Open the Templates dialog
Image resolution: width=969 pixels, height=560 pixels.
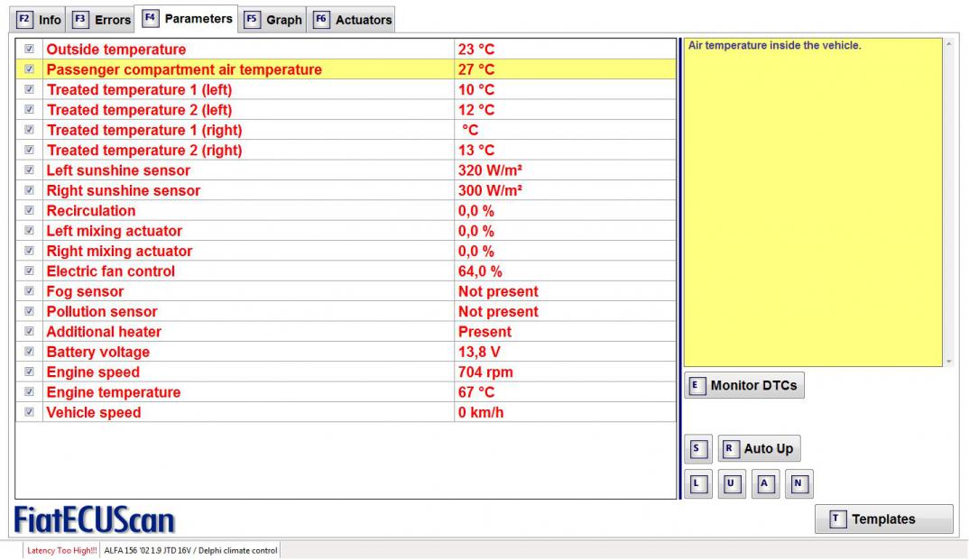coord(883,519)
